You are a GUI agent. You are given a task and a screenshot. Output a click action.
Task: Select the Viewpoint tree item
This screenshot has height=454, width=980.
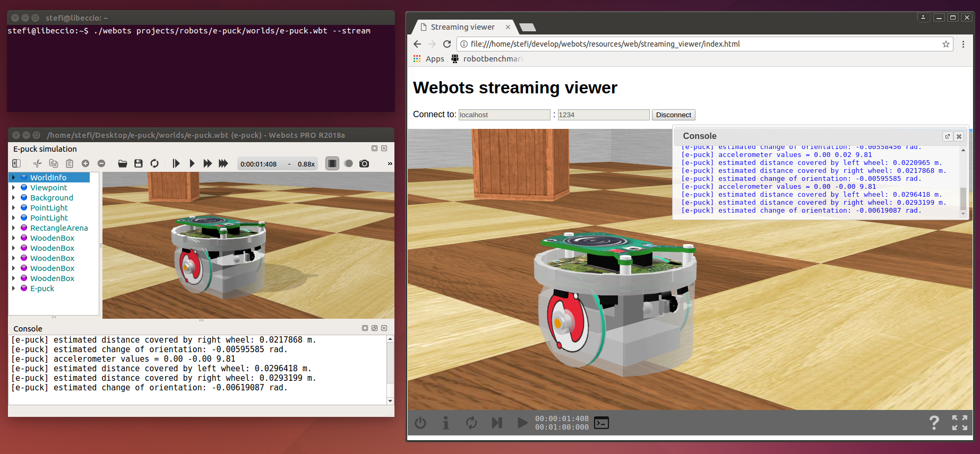[x=48, y=187]
